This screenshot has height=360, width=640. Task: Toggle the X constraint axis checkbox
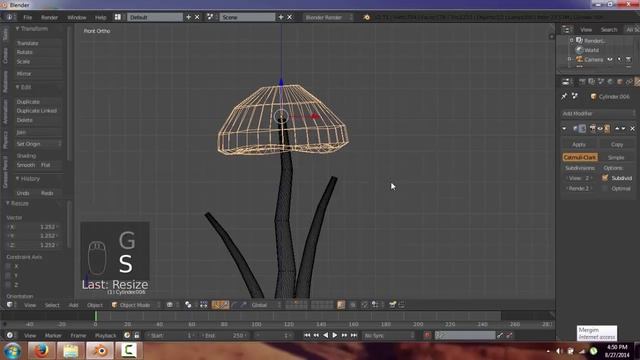pos(8,266)
